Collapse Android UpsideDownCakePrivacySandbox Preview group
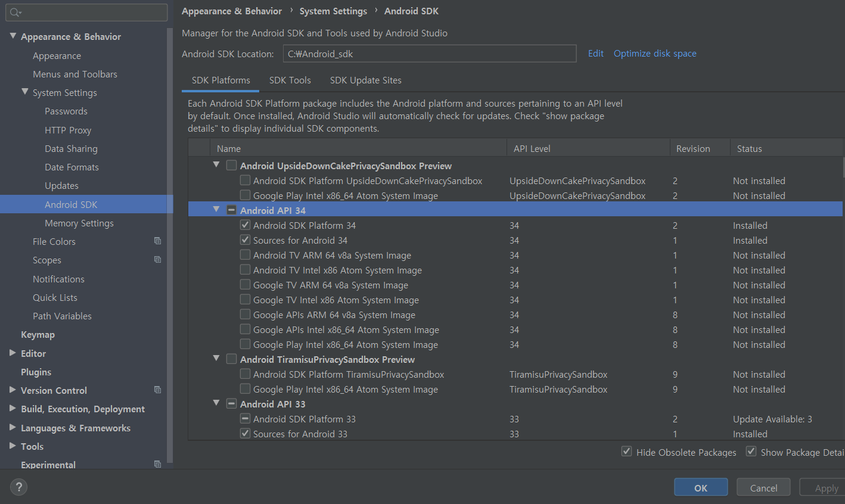Viewport: 845px width, 504px height. pyautogui.click(x=216, y=164)
